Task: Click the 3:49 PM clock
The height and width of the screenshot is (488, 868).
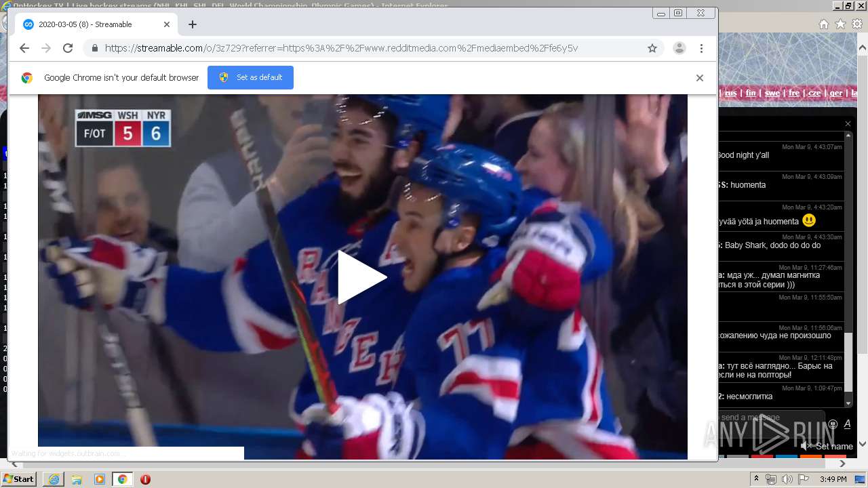Action: click(x=833, y=479)
